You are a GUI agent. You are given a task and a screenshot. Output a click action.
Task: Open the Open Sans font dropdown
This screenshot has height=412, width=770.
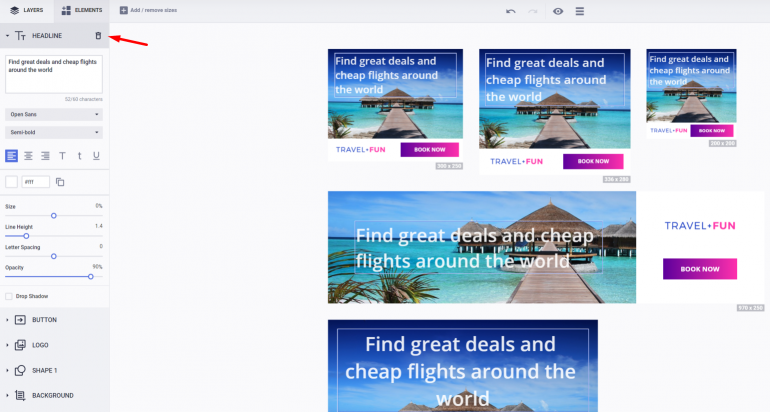54,114
